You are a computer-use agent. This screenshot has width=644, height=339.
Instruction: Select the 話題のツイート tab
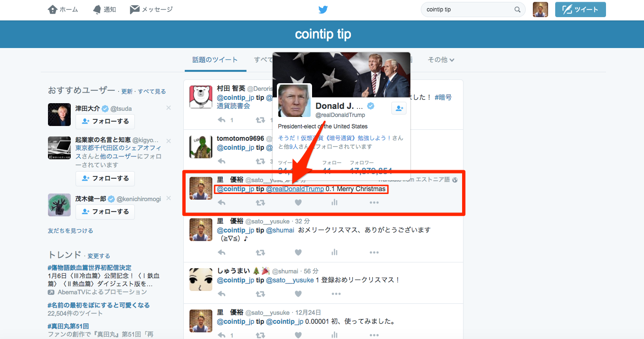click(215, 60)
